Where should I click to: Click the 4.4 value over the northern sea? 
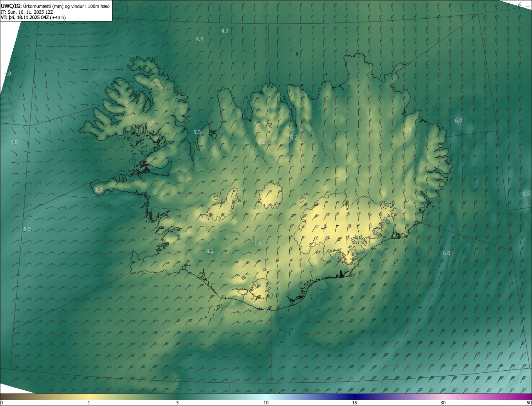pos(199,39)
